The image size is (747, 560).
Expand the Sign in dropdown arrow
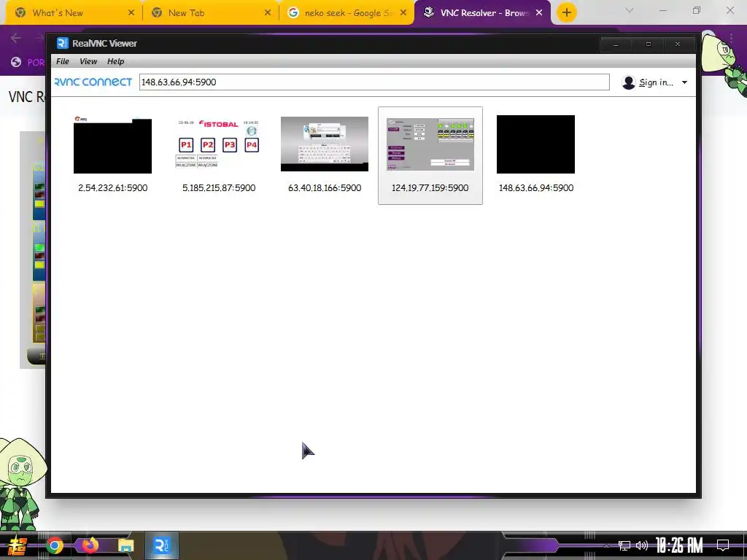[684, 82]
